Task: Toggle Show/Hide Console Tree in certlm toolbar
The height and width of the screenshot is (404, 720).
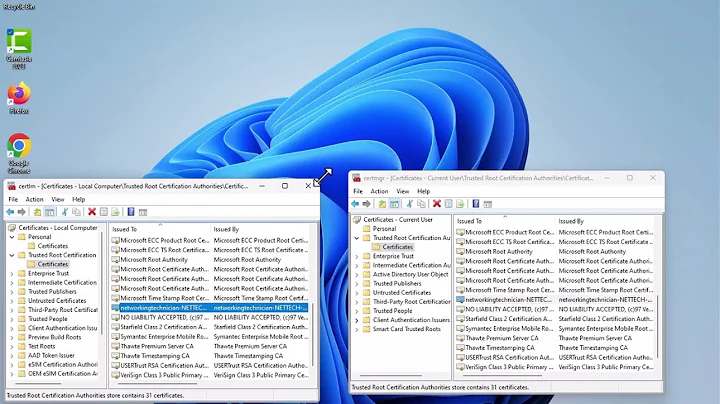Action: (49, 212)
